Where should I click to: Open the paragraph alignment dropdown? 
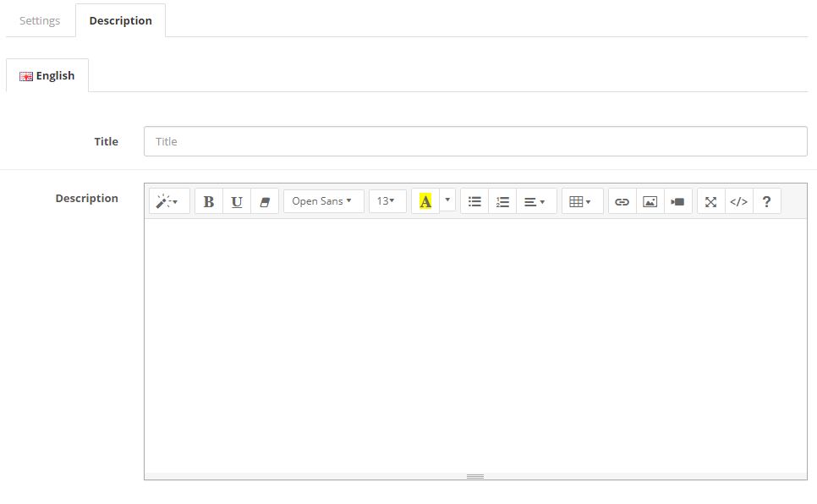click(x=536, y=201)
